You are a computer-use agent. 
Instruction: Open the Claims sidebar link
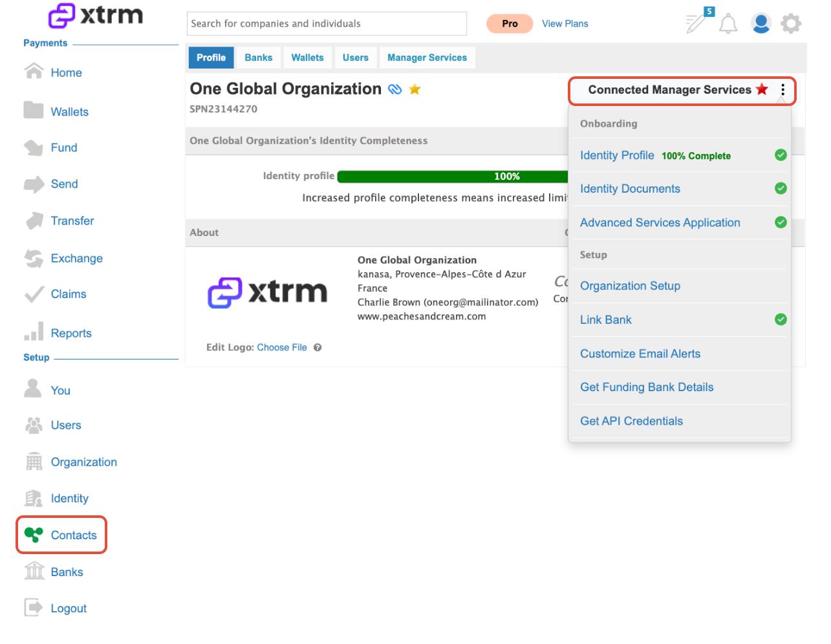tap(69, 294)
